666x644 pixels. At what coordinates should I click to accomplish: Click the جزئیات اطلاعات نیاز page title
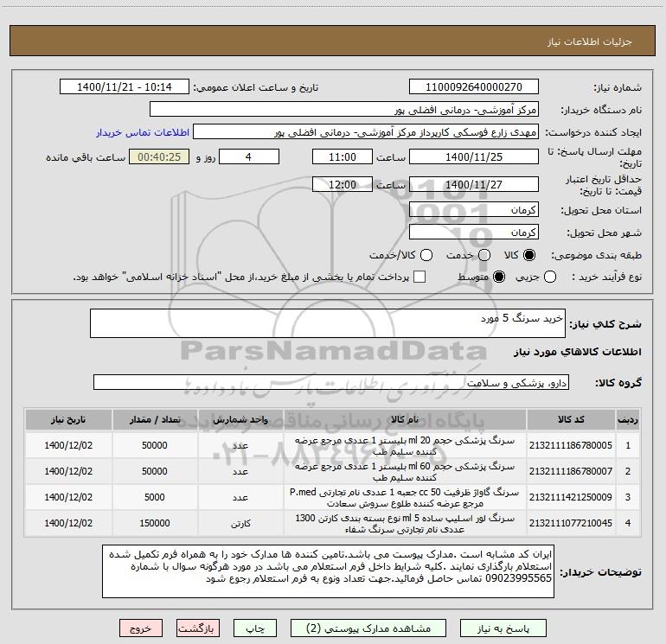(590, 41)
